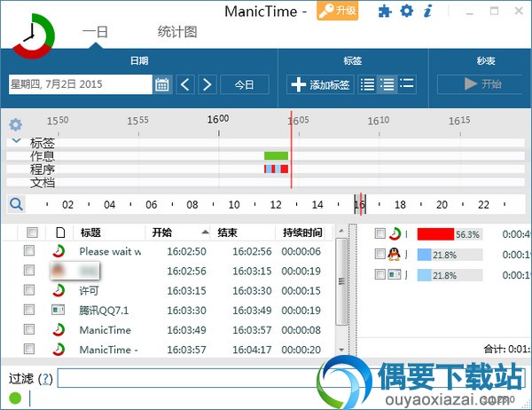Click the QQ penguin icon in summary

(395, 254)
